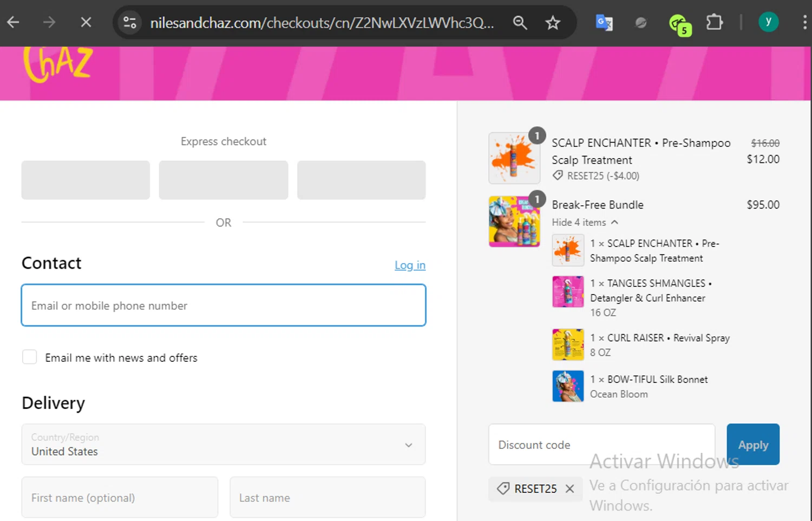Click the Express checkout heading

pyautogui.click(x=224, y=141)
